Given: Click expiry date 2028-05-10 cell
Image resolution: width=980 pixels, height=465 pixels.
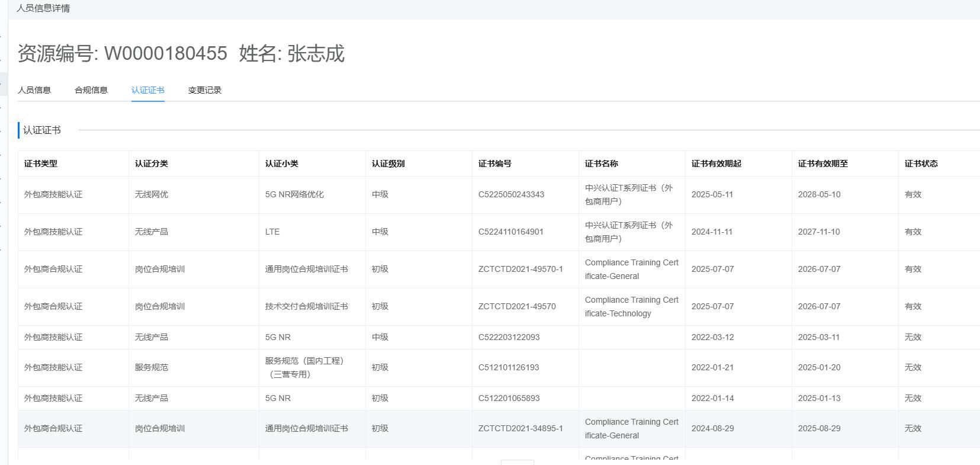Looking at the screenshot, I should click(x=819, y=194).
